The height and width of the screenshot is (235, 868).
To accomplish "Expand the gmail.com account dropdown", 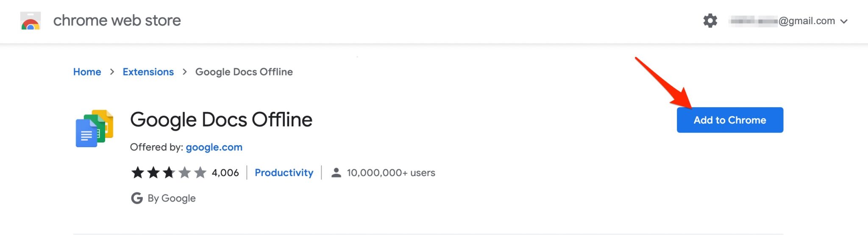I will click(788, 21).
